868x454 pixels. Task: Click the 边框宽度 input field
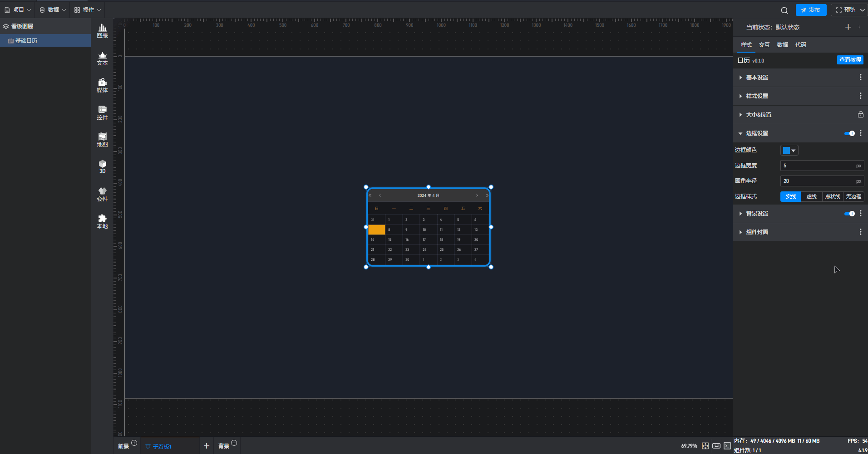click(x=817, y=166)
